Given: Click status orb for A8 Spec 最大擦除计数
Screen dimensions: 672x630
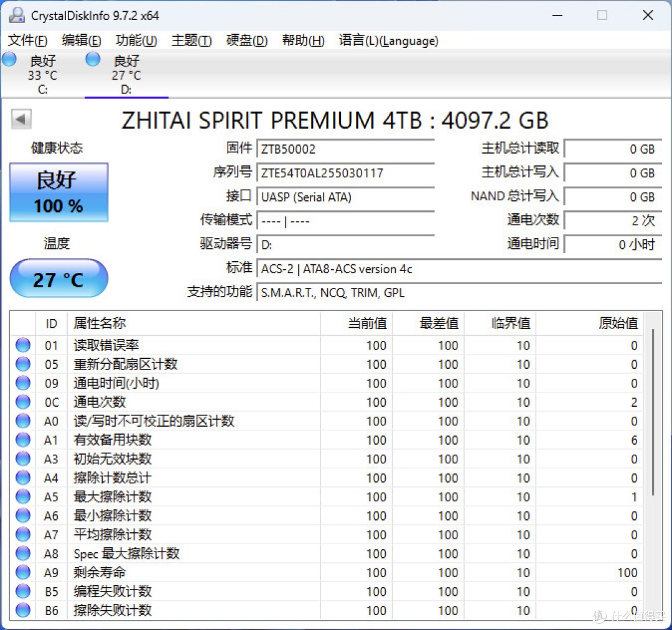Looking at the screenshot, I should click(23, 554).
